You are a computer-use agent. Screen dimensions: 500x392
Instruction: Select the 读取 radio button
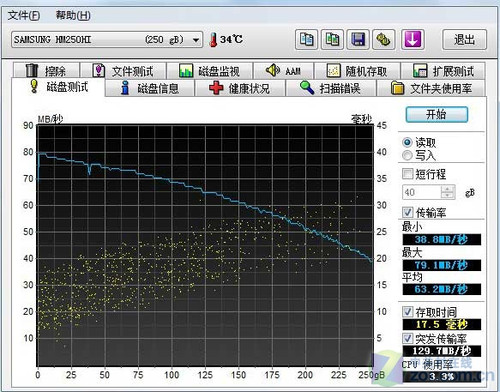[407, 142]
